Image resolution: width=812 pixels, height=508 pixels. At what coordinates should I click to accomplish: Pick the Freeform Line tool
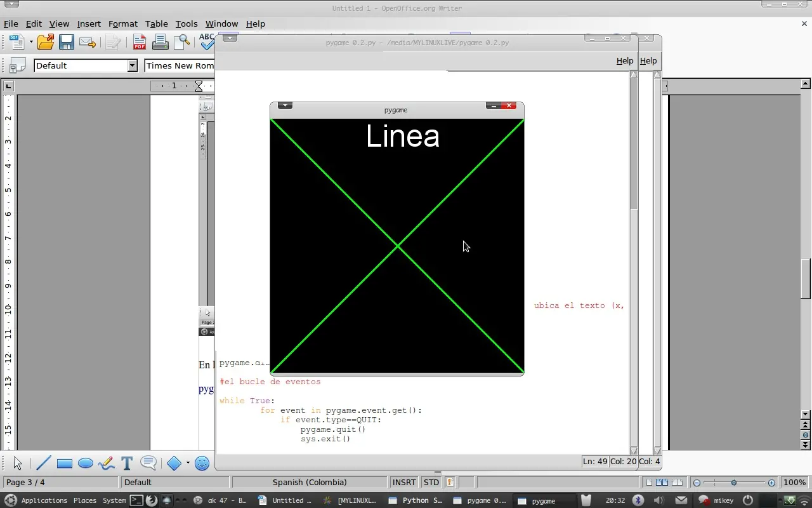click(106, 463)
